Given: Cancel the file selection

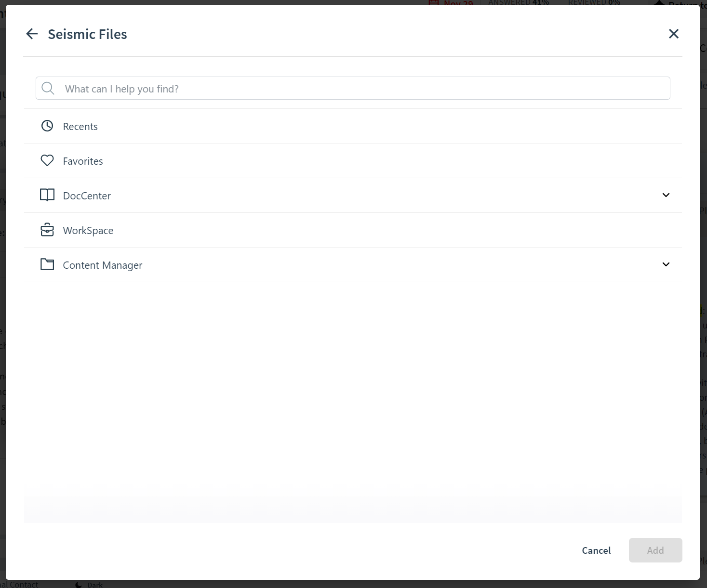Looking at the screenshot, I should tap(596, 550).
